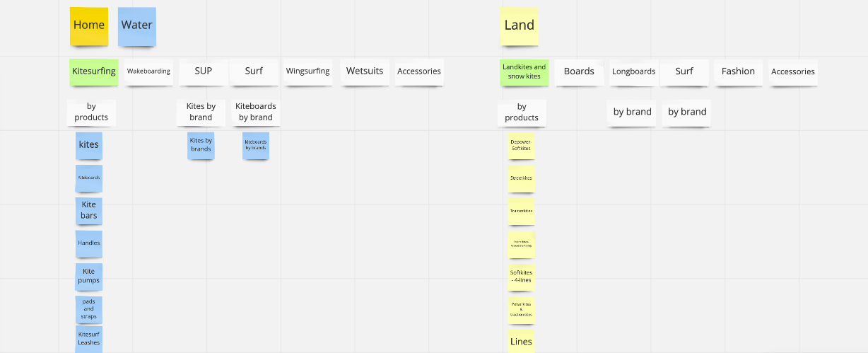
Task: Click the white Kiteboards by brand card
Action: [x=256, y=112]
